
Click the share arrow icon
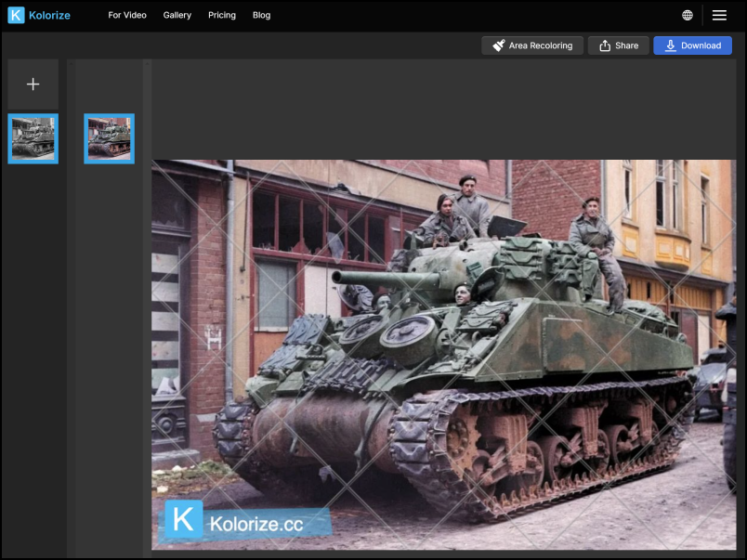(x=605, y=46)
